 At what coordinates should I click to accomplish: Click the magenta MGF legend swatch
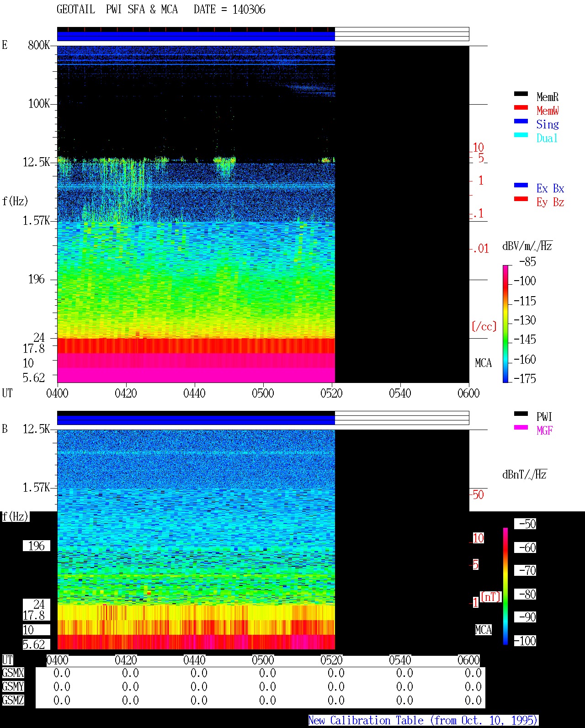tap(521, 427)
